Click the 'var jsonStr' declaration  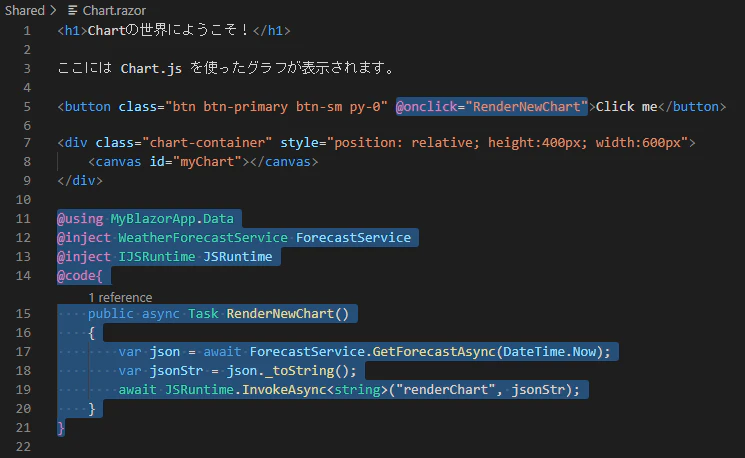161,371
